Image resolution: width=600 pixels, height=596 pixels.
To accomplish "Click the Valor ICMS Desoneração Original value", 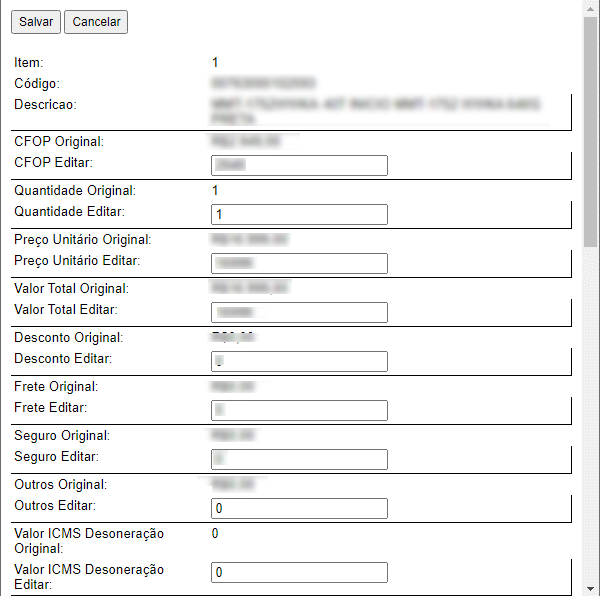I will 216,534.
